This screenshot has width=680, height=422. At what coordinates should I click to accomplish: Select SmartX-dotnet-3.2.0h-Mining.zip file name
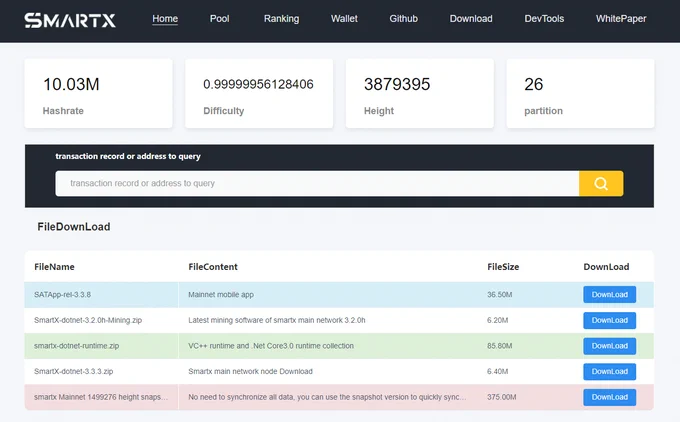(x=88, y=320)
